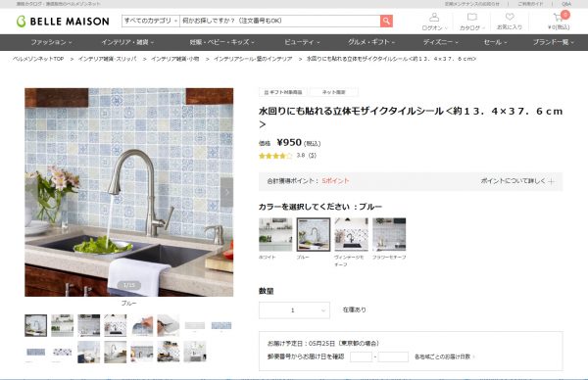This screenshot has height=380, width=588.
Task: Focus the product search input field
Action: [280, 21]
